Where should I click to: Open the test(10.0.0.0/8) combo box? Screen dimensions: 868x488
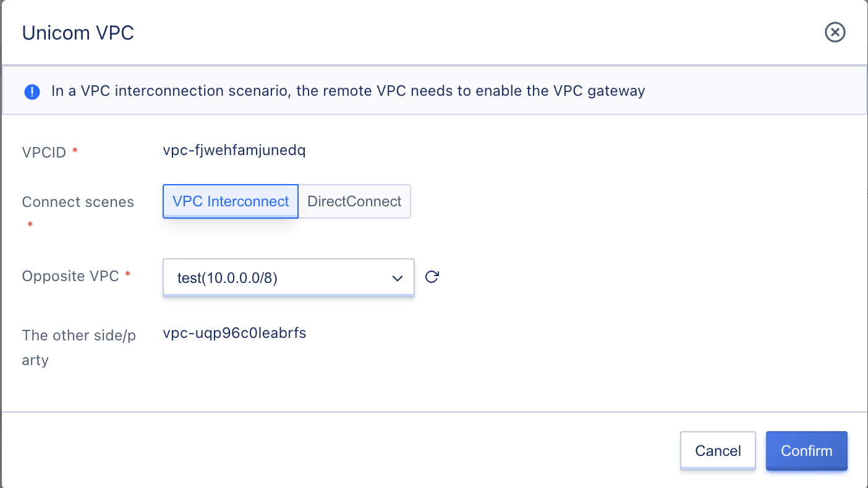289,278
